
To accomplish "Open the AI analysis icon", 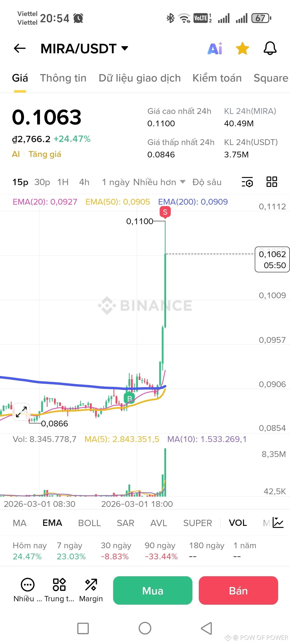I will 215,48.
